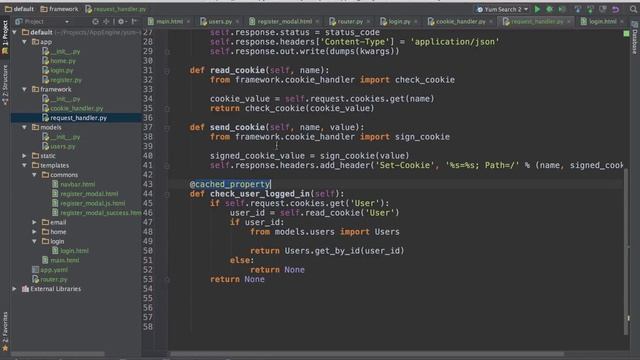Close the users.py tab
640x360 pixels.
(x=237, y=21)
